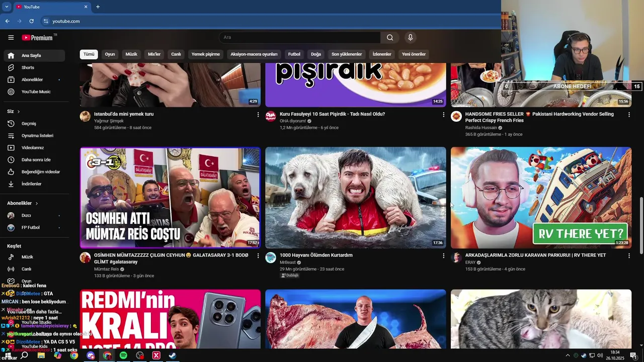Screen dimensions: 644x362
Task: Reload the page with refresh icon
Action: pyautogui.click(x=31, y=21)
